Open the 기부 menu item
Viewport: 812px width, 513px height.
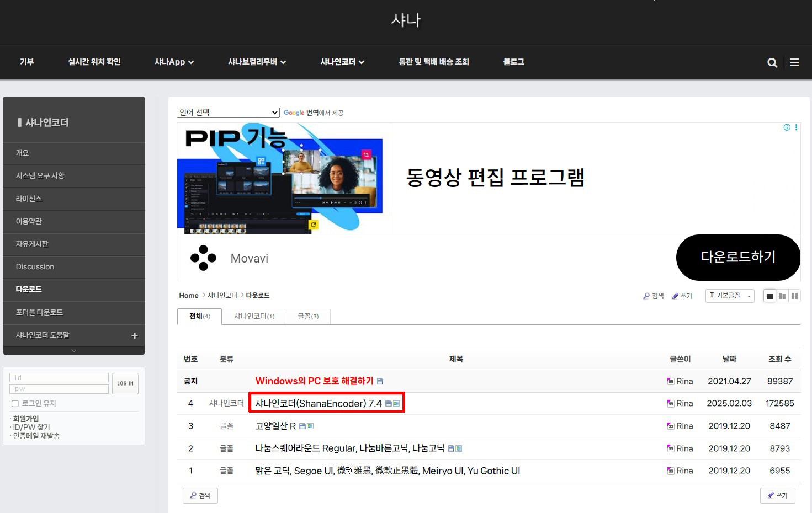click(x=27, y=62)
